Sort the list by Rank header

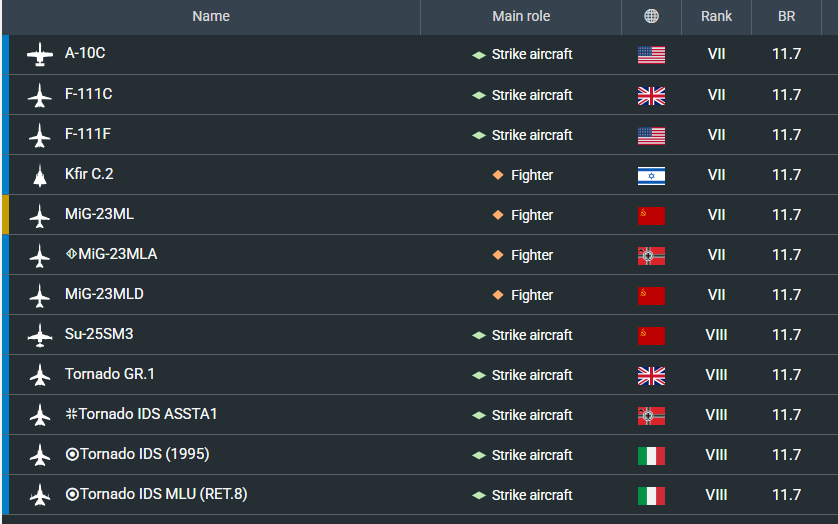(716, 16)
